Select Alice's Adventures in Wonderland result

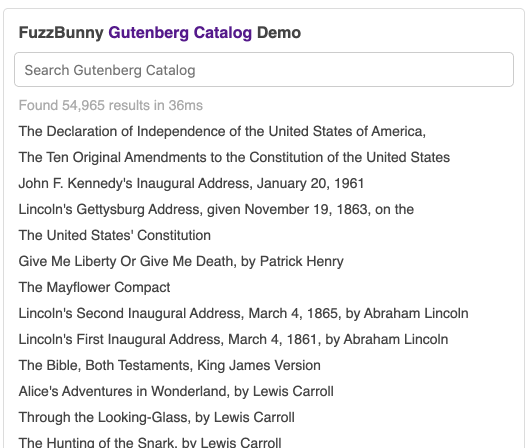[x=176, y=391]
